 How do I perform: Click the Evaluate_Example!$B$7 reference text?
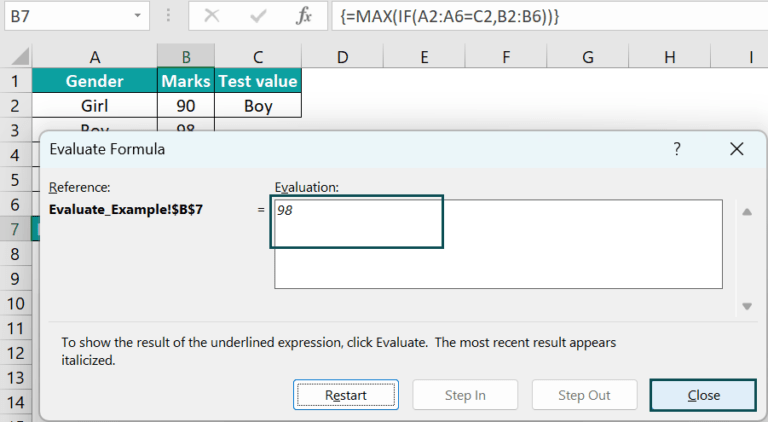126,210
